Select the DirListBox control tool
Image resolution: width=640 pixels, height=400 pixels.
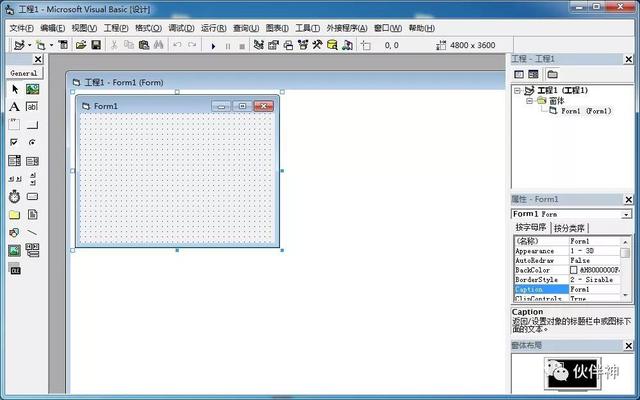(14, 214)
